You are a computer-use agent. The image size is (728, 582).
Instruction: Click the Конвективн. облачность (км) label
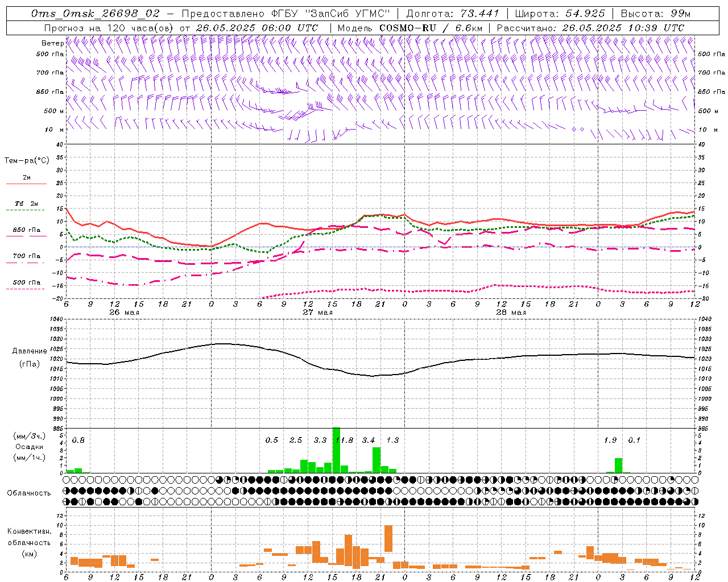point(29,542)
